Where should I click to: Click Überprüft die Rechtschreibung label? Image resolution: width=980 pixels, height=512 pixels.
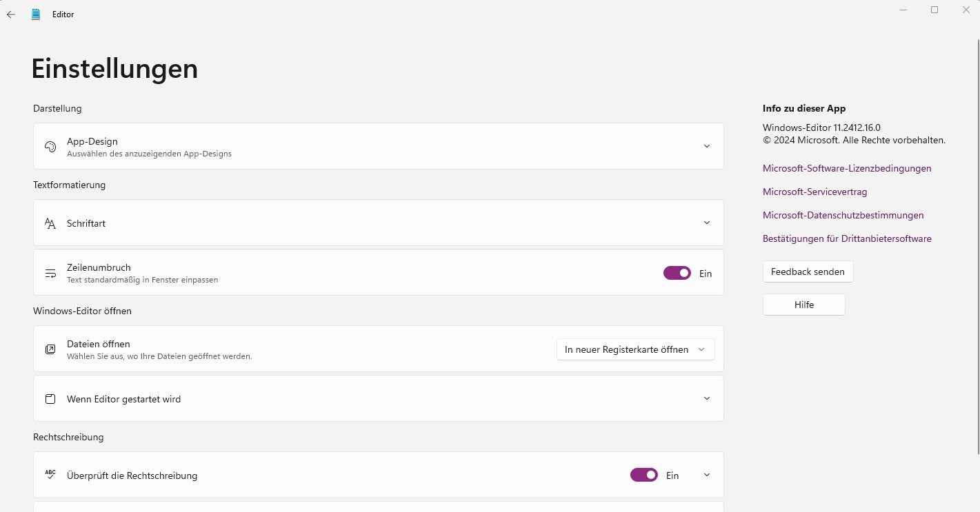click(132, 475)
